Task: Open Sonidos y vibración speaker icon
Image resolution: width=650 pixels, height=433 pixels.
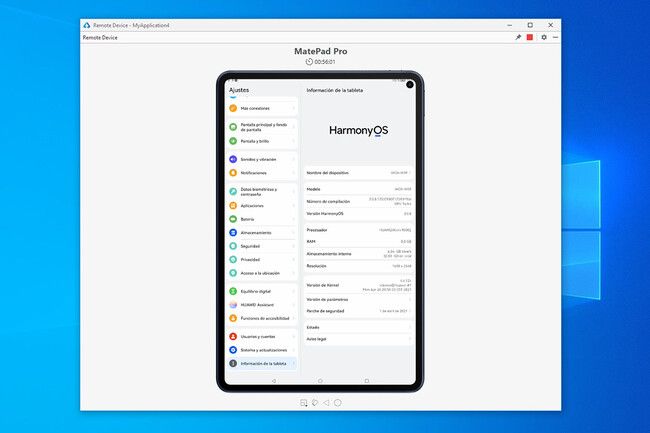Action: 233,159
